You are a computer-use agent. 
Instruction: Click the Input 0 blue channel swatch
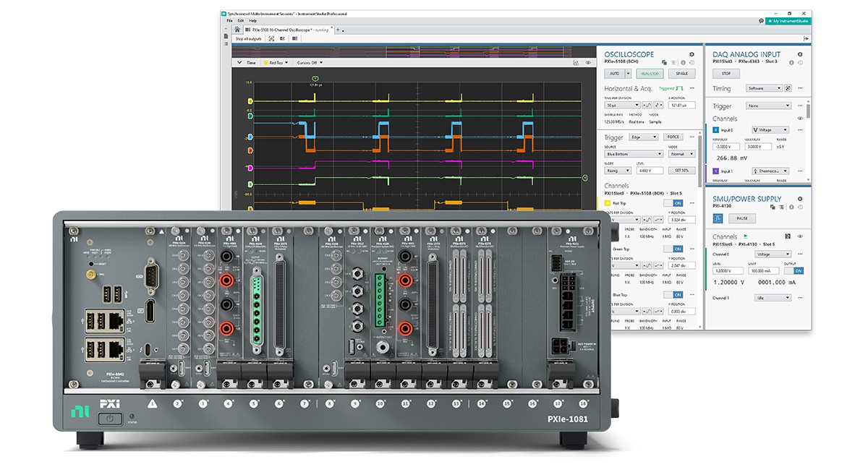(715, 130)
